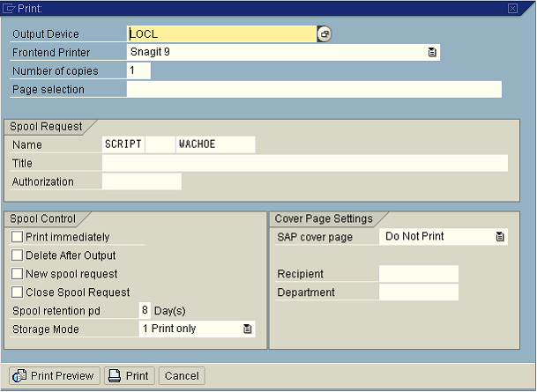Select the Department text field

(418, 292)
